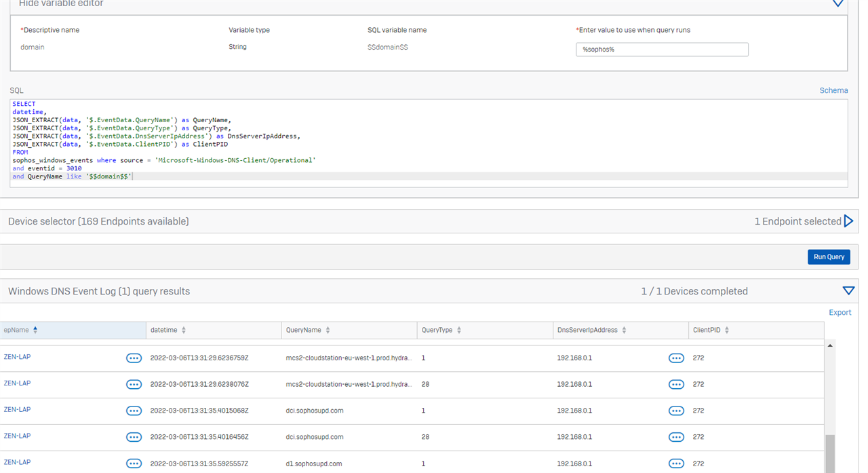Click ellipsis next to first 192.168.0.1 address
The image size is (868, 473).
(675, 358)
